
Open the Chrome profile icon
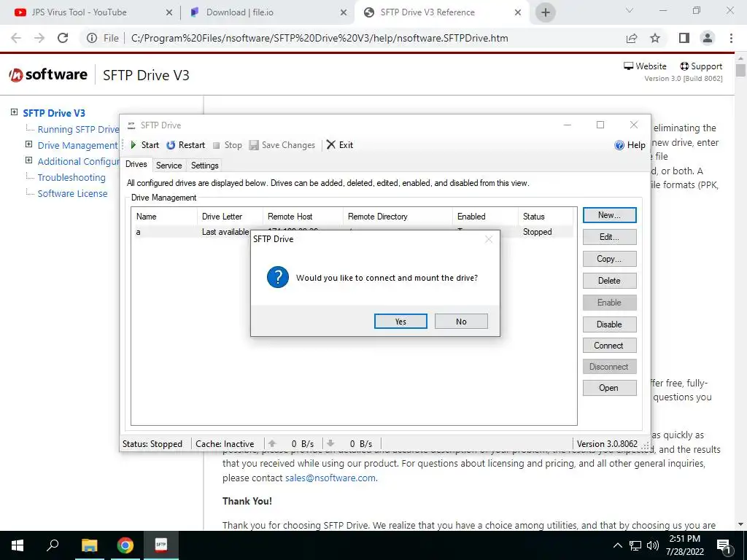[708, 38]
